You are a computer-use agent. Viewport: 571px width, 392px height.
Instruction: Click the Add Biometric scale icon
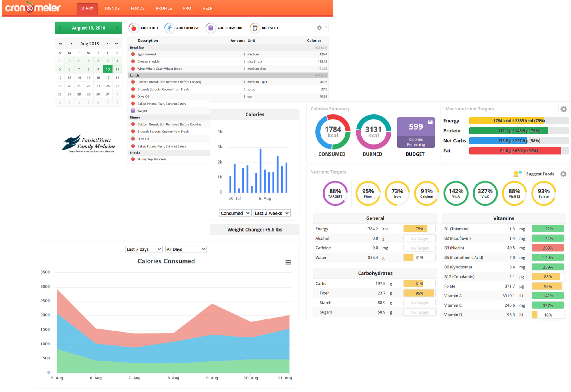(x=210, y=28)
